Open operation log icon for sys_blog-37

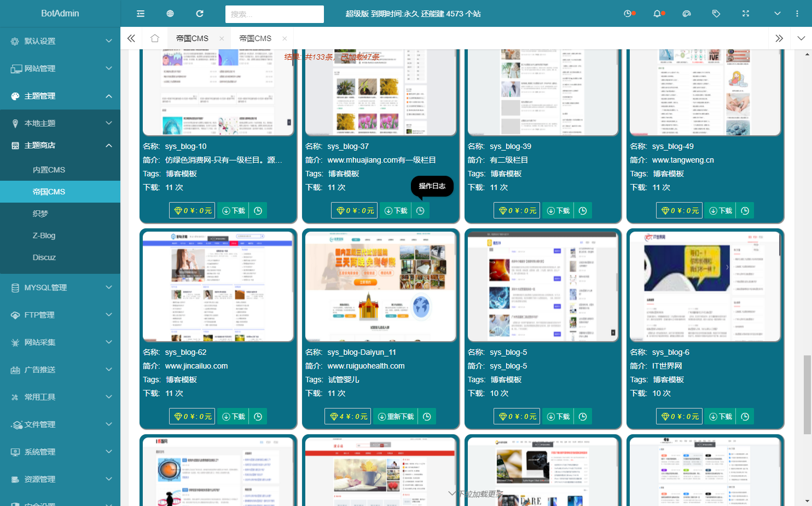coord(420,210)
